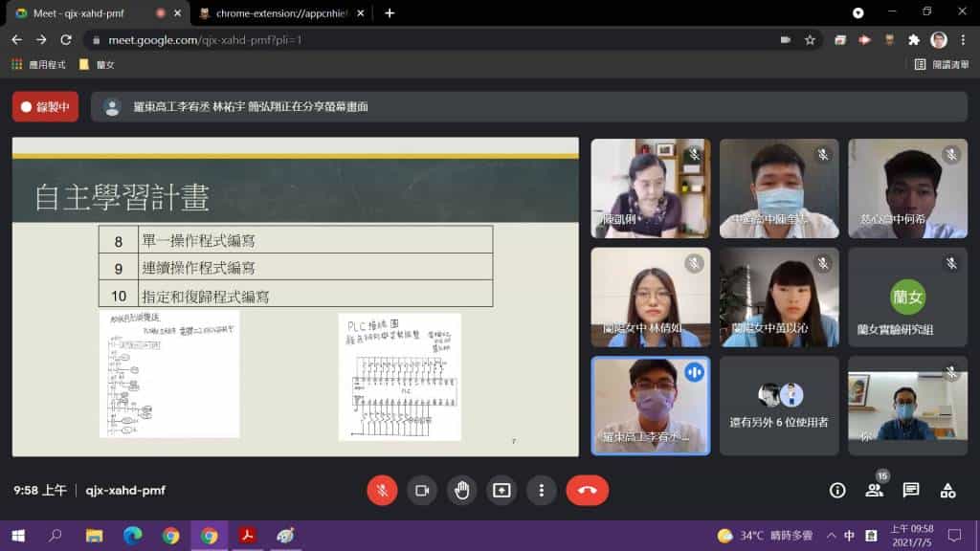Turn off the camera in Meet

(x=421, y=491)
